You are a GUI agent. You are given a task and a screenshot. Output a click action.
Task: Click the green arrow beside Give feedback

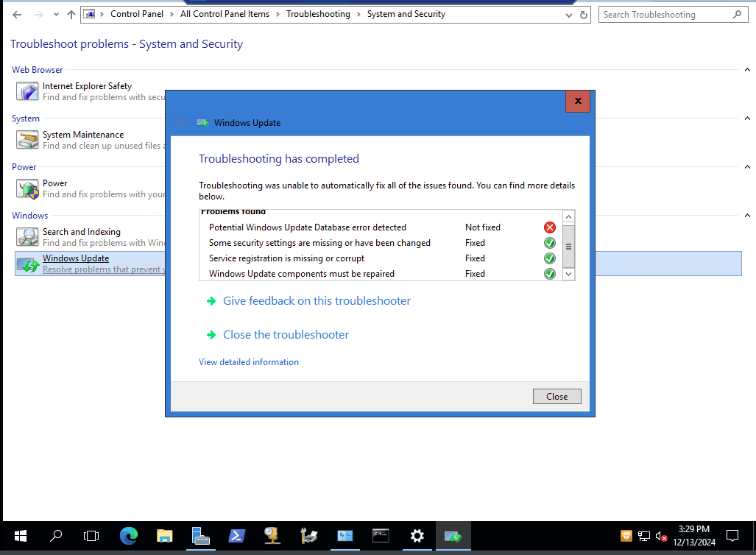[211, 301]
